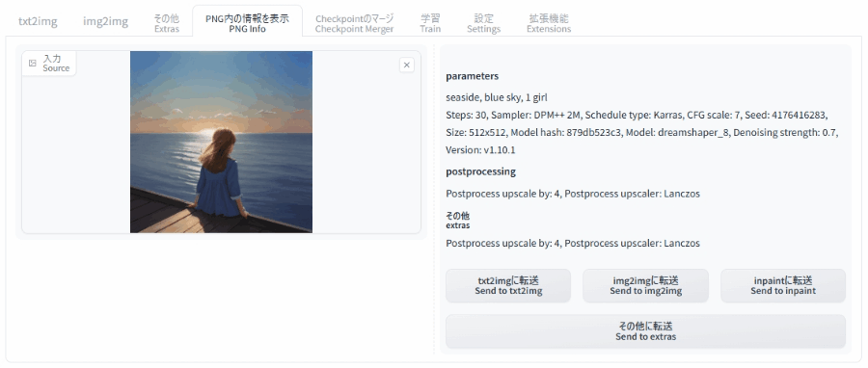Open the Checkpoint Merger tab
This screenshot has width=868, height=368.
[354, 23]
